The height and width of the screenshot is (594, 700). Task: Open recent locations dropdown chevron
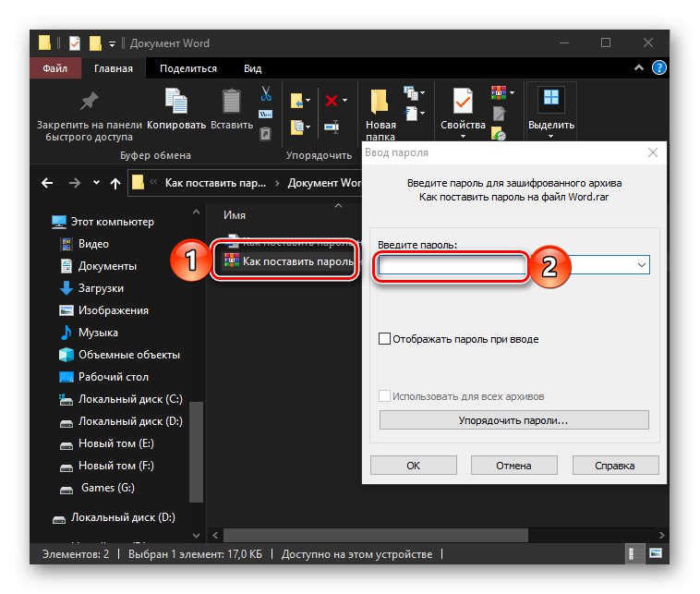click(x=96, y=182)
